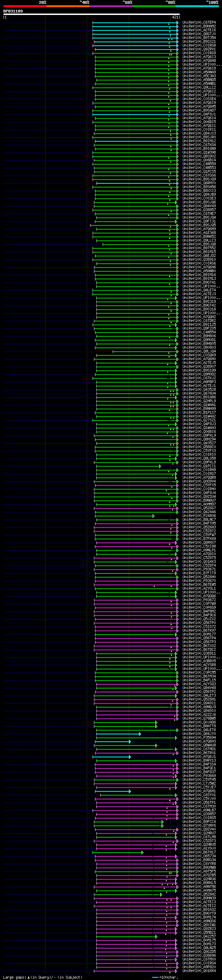Image resolution: width=222 pixels, height=980 pixels.
Task: Click the white query sequence bar
Action: (92, 15)
